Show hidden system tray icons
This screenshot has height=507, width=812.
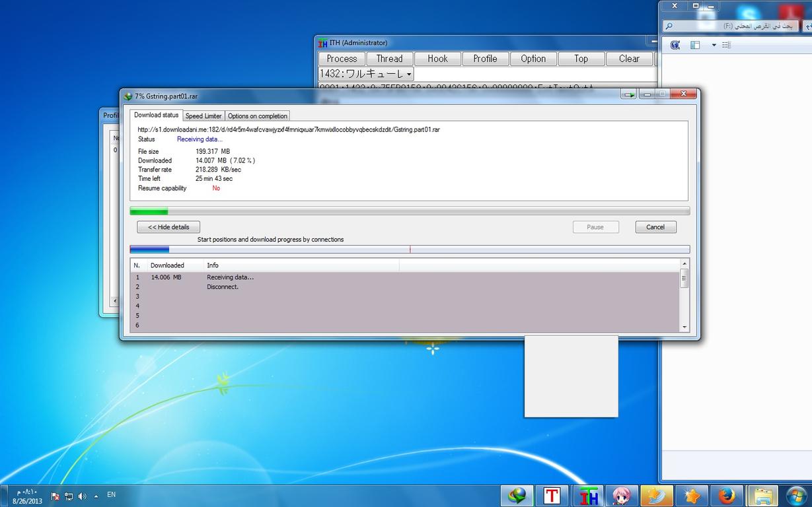click(x=96, y=495)
